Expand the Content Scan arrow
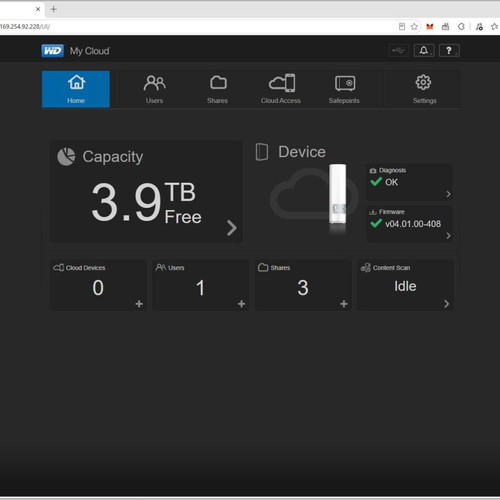 pyautogui.click(x=446, y=304)
